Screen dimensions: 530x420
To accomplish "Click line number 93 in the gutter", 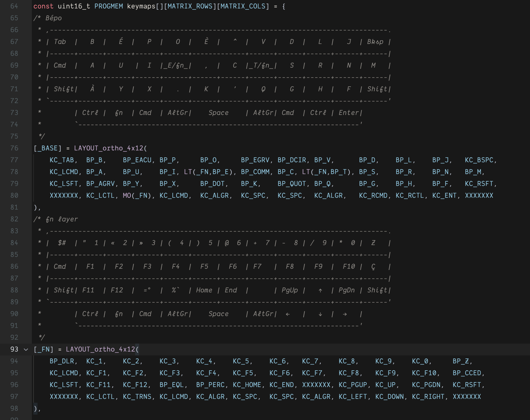I will coord(14,349).
